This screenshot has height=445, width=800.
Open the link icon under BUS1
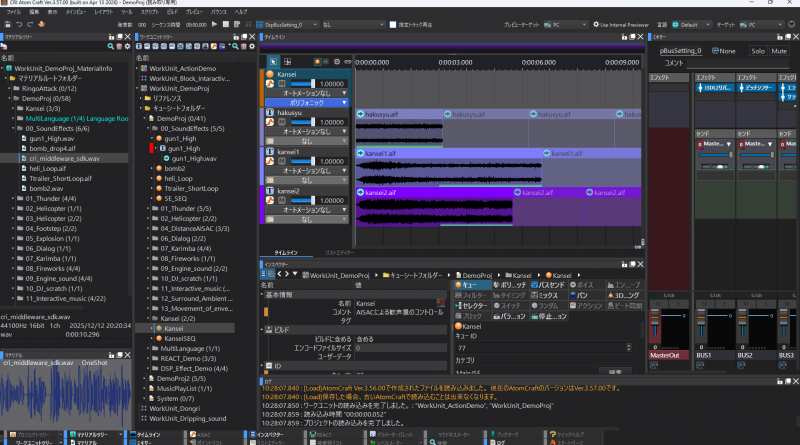[x=700, y=365]
